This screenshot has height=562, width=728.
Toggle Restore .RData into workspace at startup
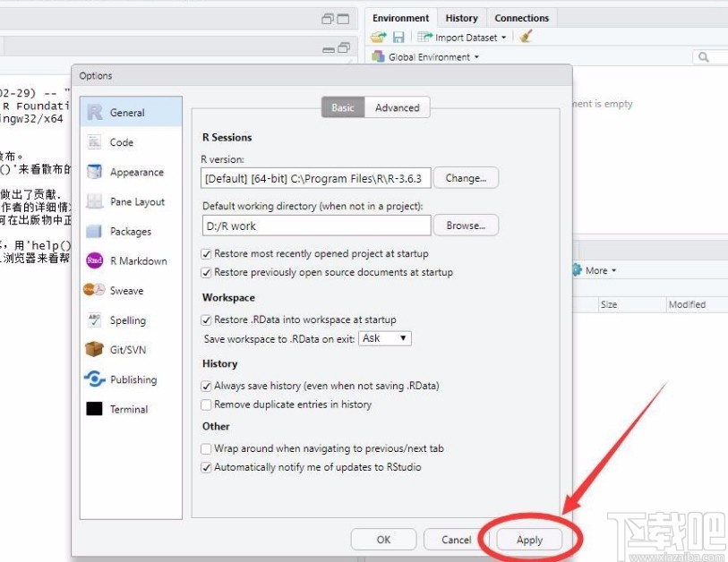click(x=206, y=319)
